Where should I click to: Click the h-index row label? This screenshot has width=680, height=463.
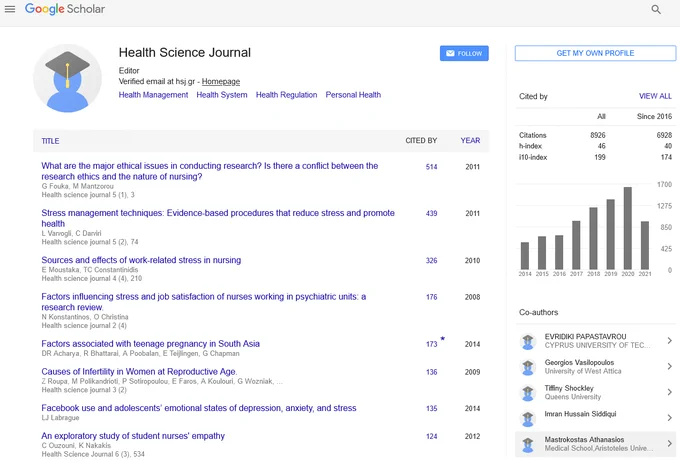click(x=530, y=146)
